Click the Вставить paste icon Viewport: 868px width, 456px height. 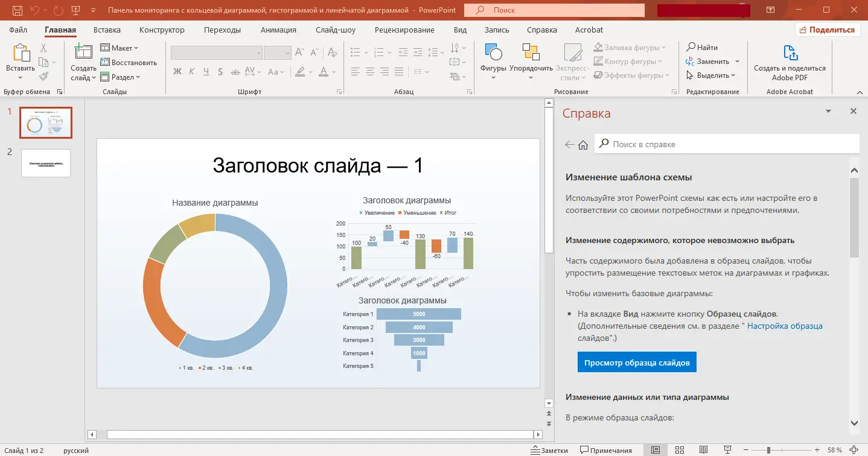(x=21, y=54)
